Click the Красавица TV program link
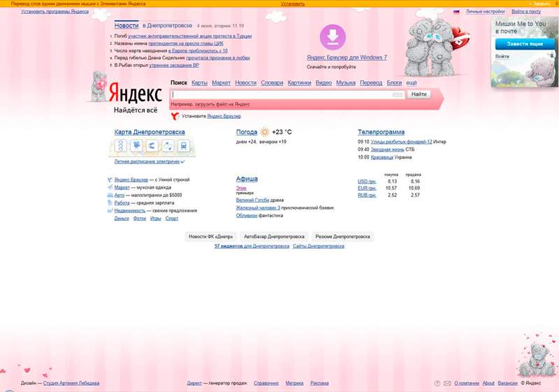 point(382,157)
